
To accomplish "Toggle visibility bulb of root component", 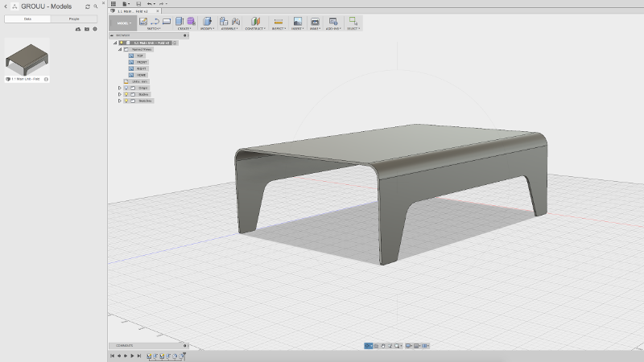I will tap(122, 43).
